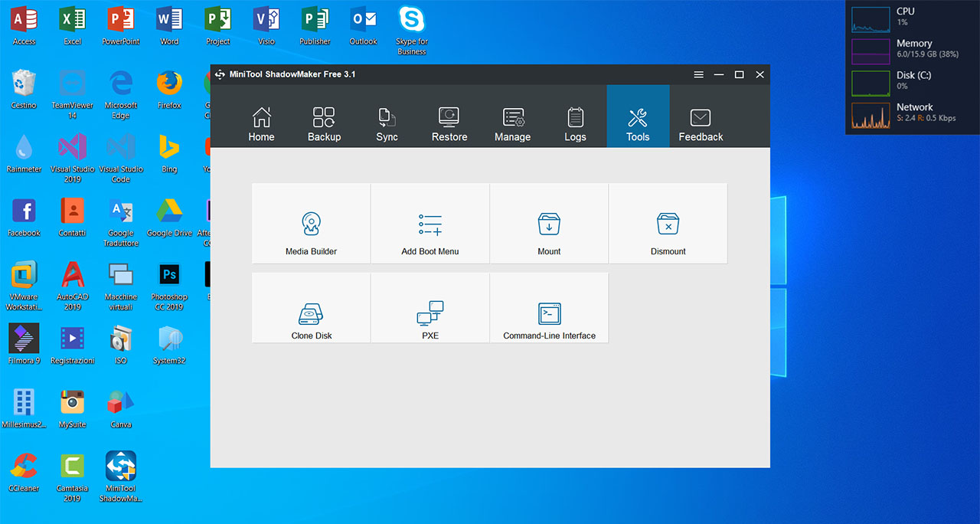This screenshot has width=980, height=524.
Task: Open the Command-Line Interface tool
Action: [x=549, y=308]
